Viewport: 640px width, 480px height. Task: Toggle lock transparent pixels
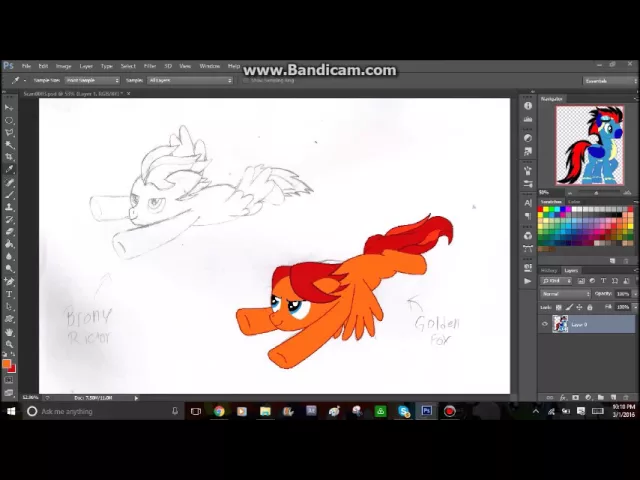[x=559, y=307]
